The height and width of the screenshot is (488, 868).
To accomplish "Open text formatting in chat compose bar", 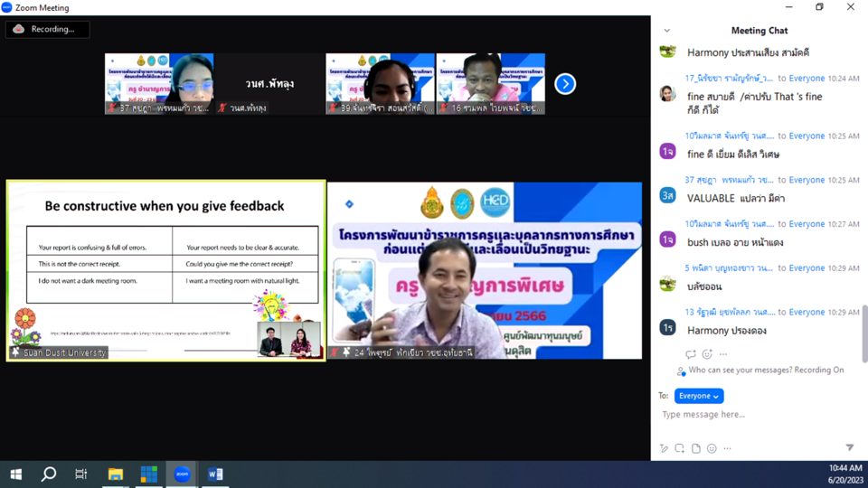I will pyautogui.click(x=664, y=448).
